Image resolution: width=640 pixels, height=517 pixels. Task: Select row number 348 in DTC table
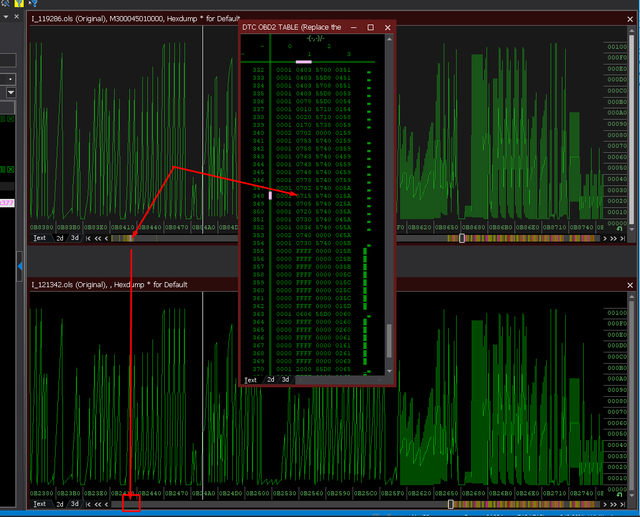[x=258, y=196]
